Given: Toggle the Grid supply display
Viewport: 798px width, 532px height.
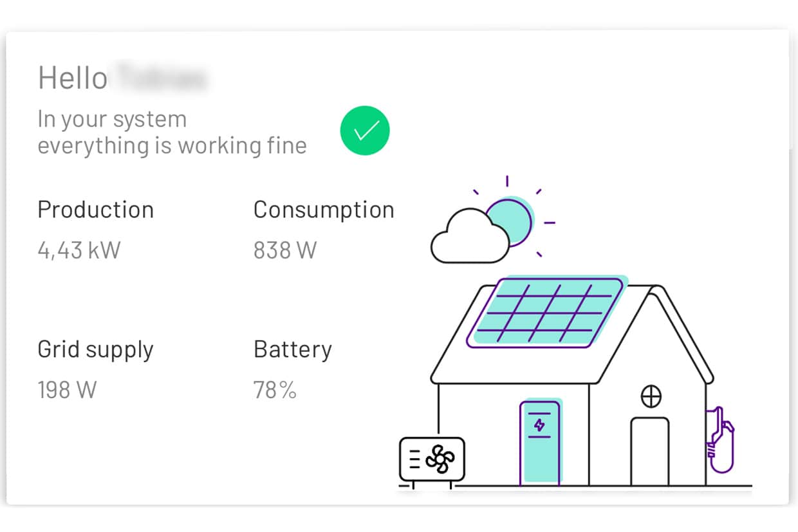Looking at the screenshot, I should (x=95, y=349).
